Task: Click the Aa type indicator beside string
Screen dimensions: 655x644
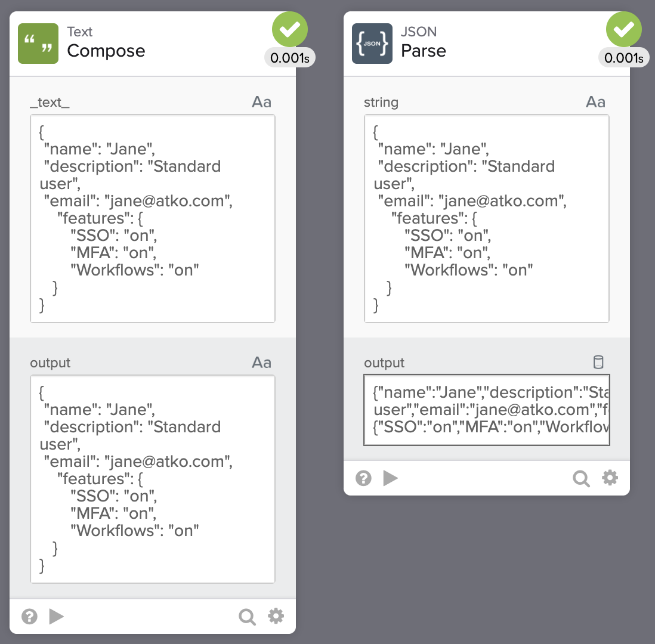Action: (595, 102)
